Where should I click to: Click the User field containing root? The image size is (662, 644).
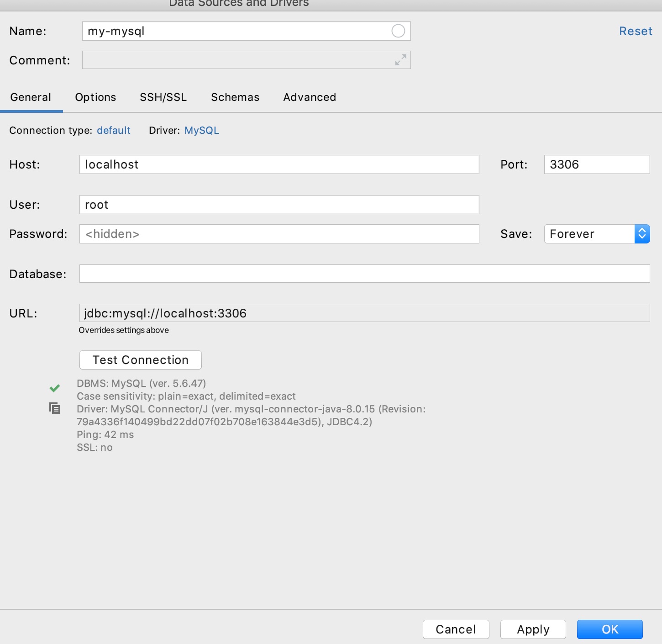coord(279,205)
